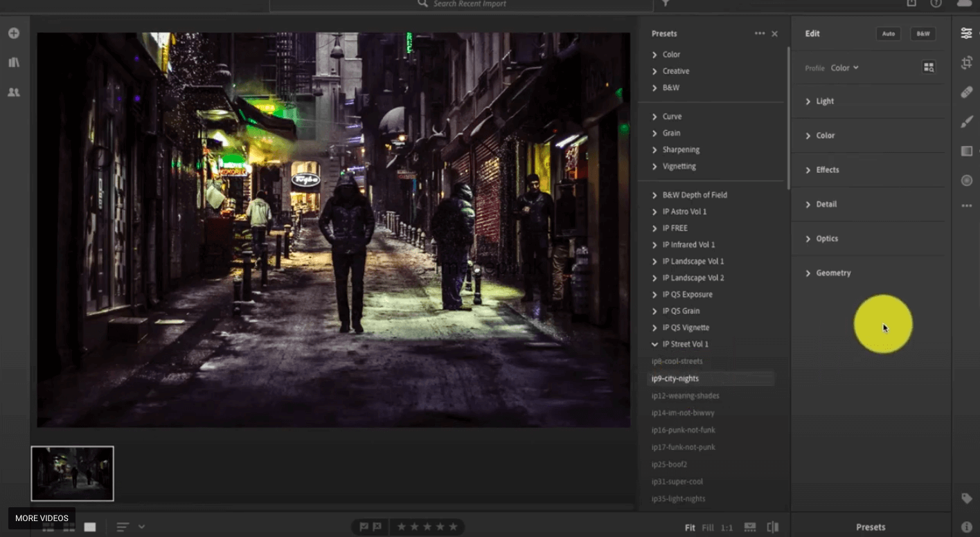Viewport: 980px width, 537px height.
Task: Select the Brush masking tool
Action: pyautogui.click(x=968, y=122)
